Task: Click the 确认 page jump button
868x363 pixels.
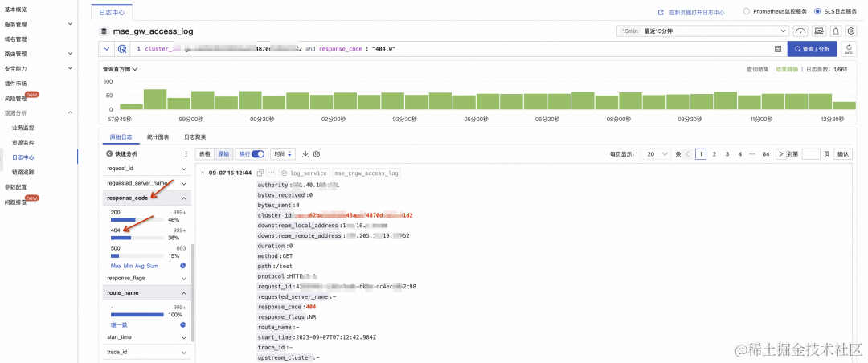Action: click(842, 154)
